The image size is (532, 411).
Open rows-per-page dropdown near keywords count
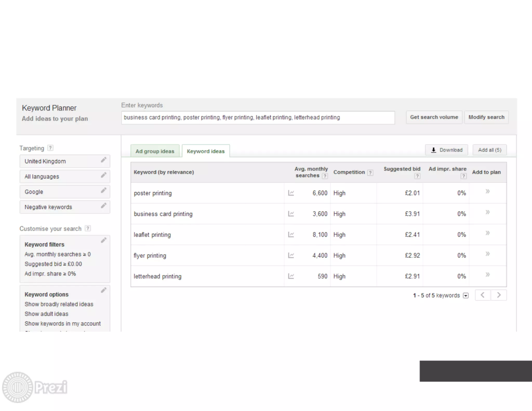tap(466, 296)
